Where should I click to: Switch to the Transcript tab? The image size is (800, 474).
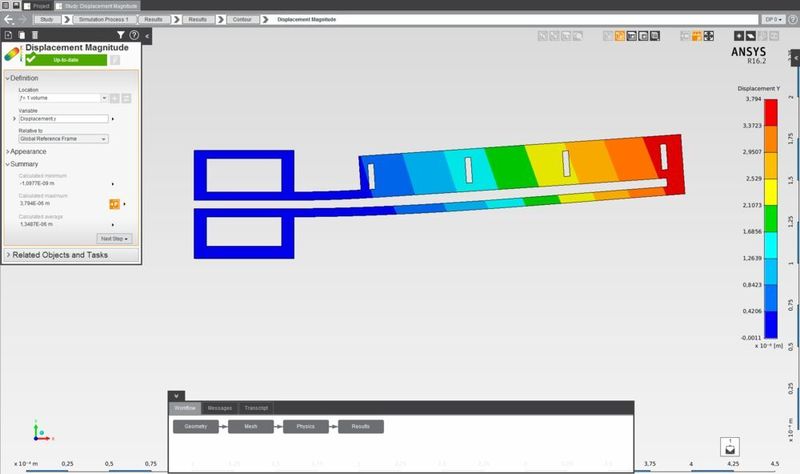[x=256, y=408]
